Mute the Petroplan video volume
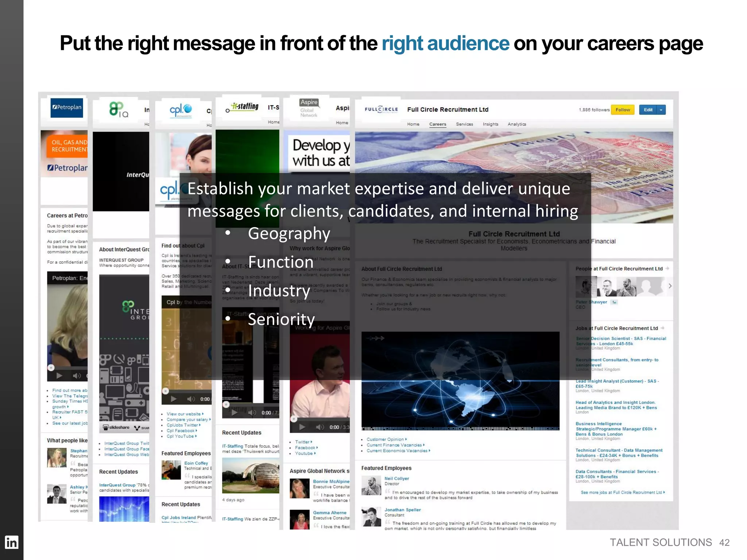 pos(77,376)
